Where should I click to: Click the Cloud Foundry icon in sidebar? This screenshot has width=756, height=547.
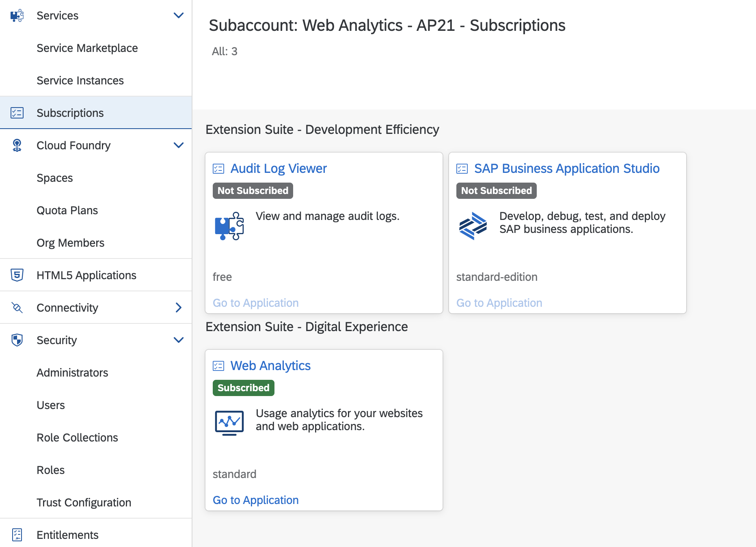tap(17, 145)
